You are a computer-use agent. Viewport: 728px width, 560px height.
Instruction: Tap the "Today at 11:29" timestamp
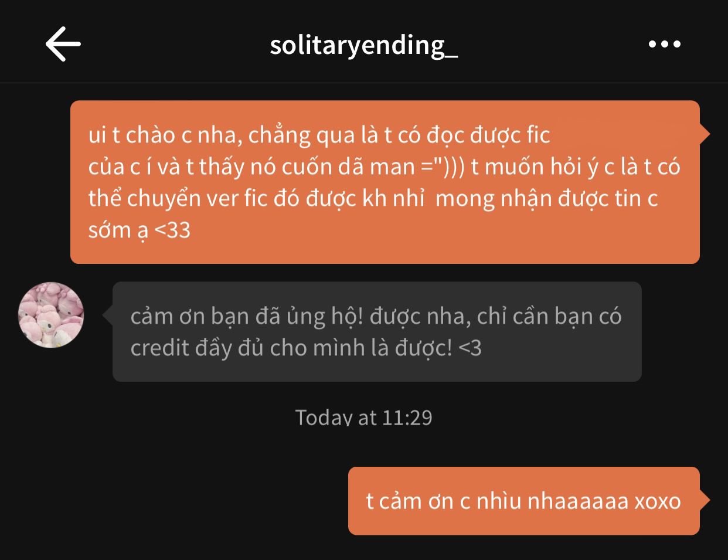click(363, 418)
